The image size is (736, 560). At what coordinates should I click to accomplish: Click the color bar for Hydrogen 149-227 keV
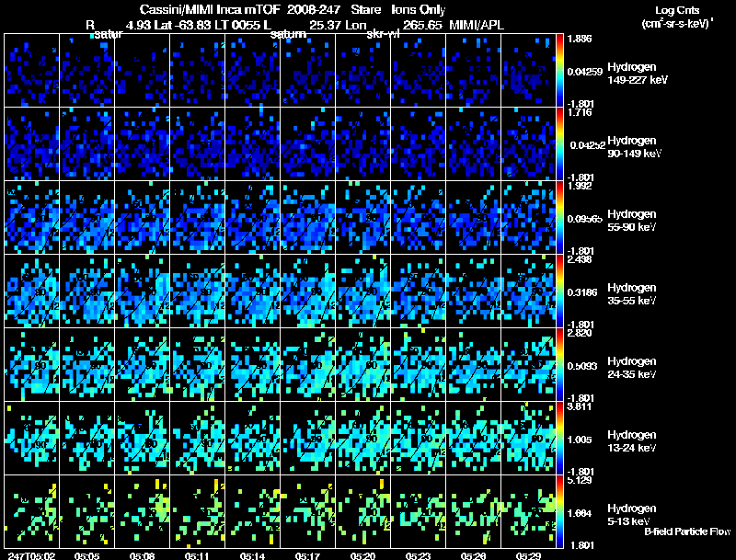point(559,71)
